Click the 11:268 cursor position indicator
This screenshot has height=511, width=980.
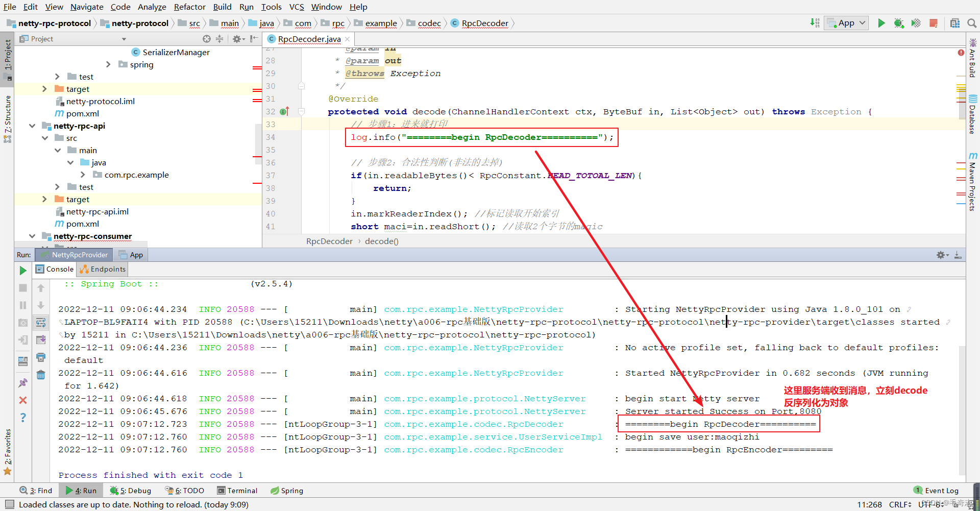click(x=869, y=504)
